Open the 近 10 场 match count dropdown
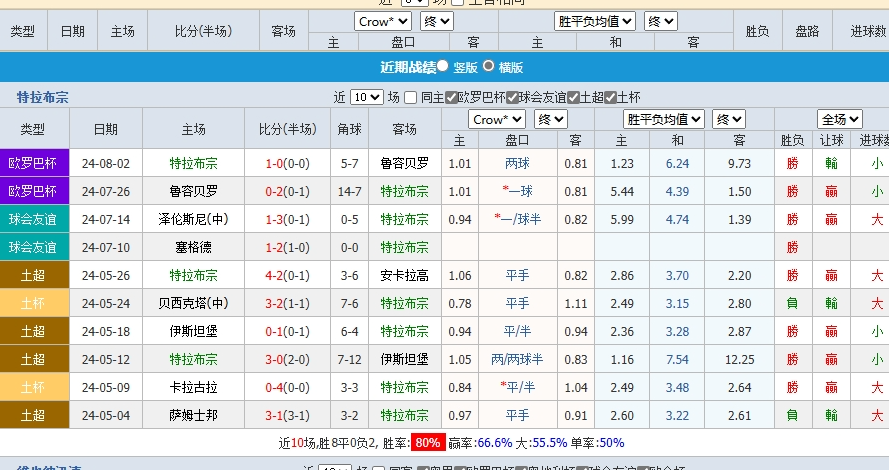This screenshot has width=889, height=470. click(x=366, y=97)
